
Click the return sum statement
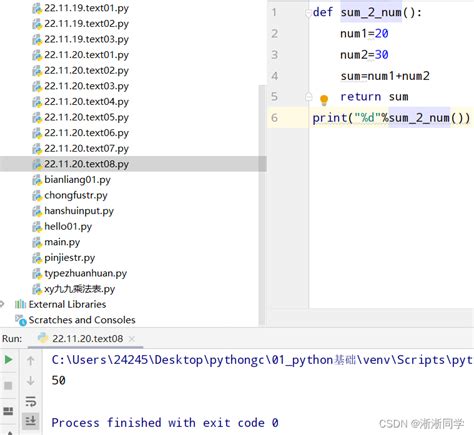click(374, 97)
